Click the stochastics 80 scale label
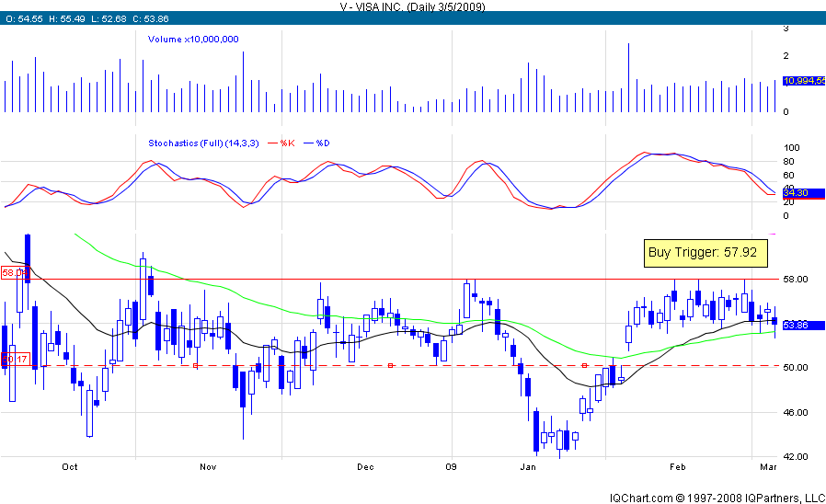 point(788,162)
